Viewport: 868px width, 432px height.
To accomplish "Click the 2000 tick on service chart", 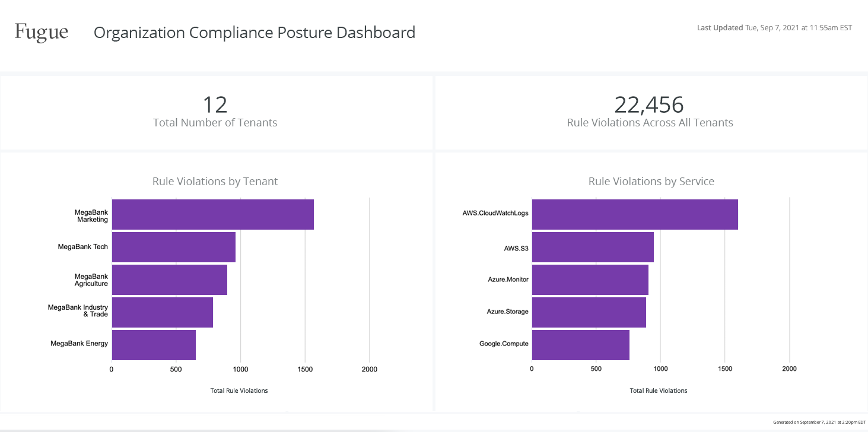I will click(789, 369).
